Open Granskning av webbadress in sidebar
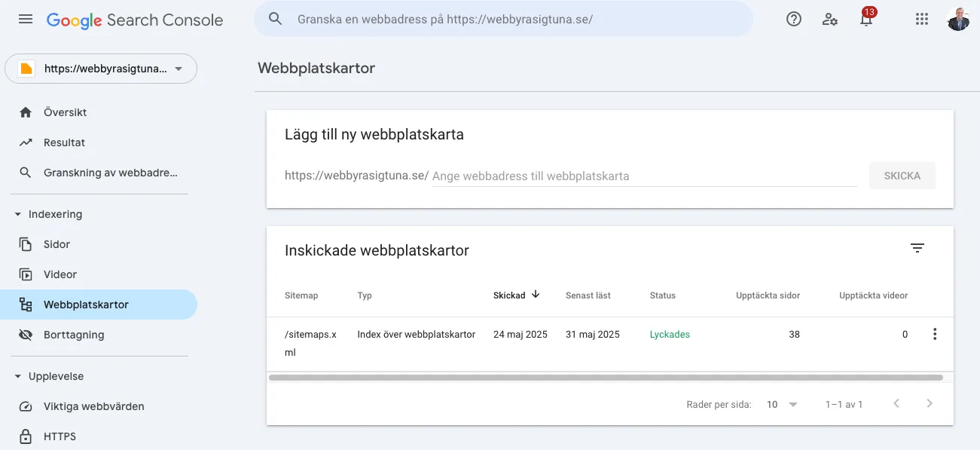The width and height of the screenshot is (980, 450). (x=98, y=173)
